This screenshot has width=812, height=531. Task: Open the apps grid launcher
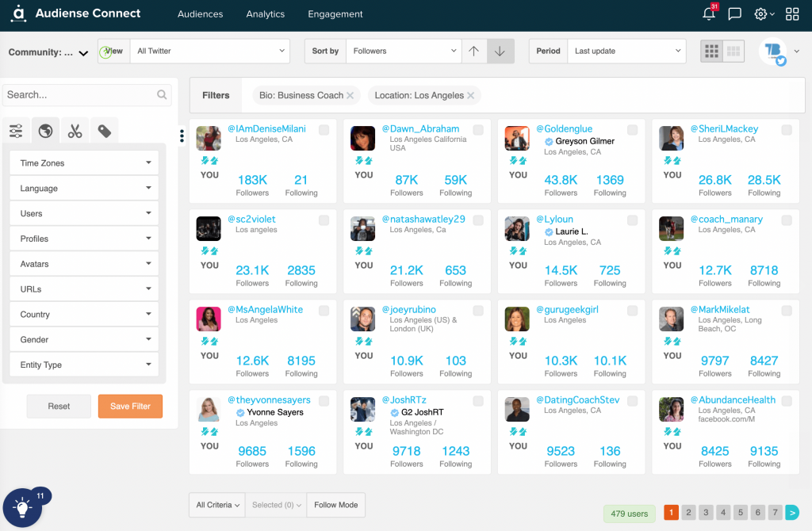(x=791, y=13)
